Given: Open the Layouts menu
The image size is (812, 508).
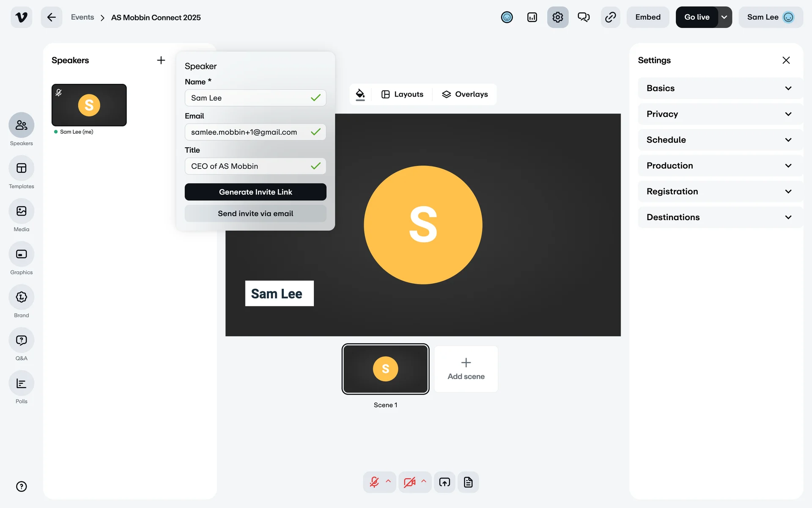Looking at the screenshot, I should coord(402,94).
